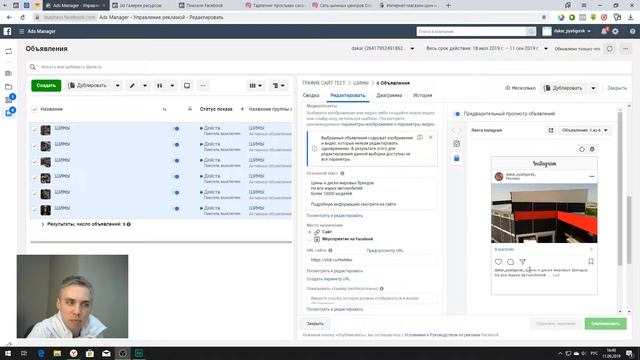
Task: Click the bug report icon above preview
Action: point(592,149)
